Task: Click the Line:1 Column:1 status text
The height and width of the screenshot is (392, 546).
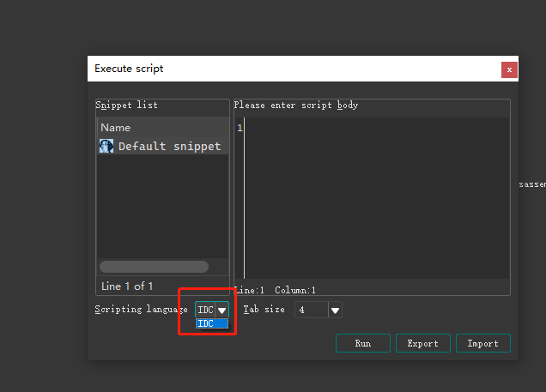Action: point(275,291)
